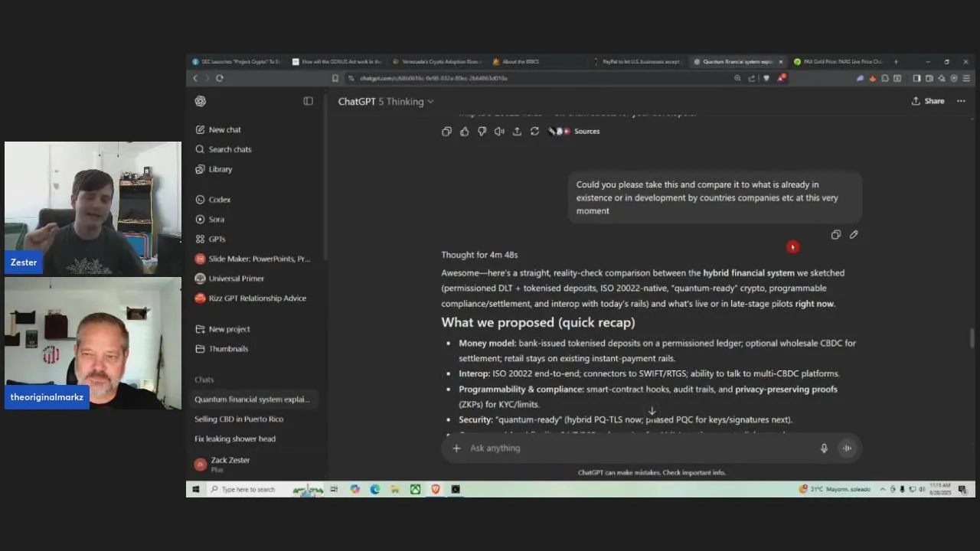
Task: Open a new browser tab
Action: pyautogui.click(x=896, y=62)
